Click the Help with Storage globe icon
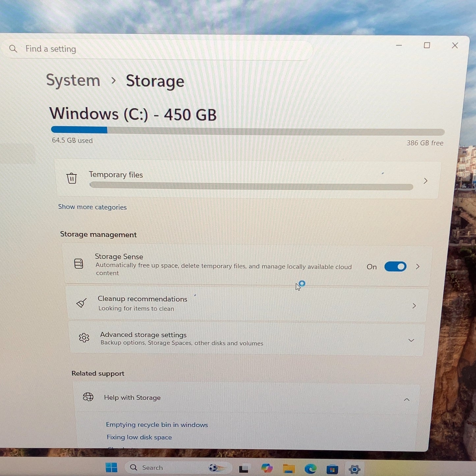This screenshot has width=476, height=476. [88, 397]
